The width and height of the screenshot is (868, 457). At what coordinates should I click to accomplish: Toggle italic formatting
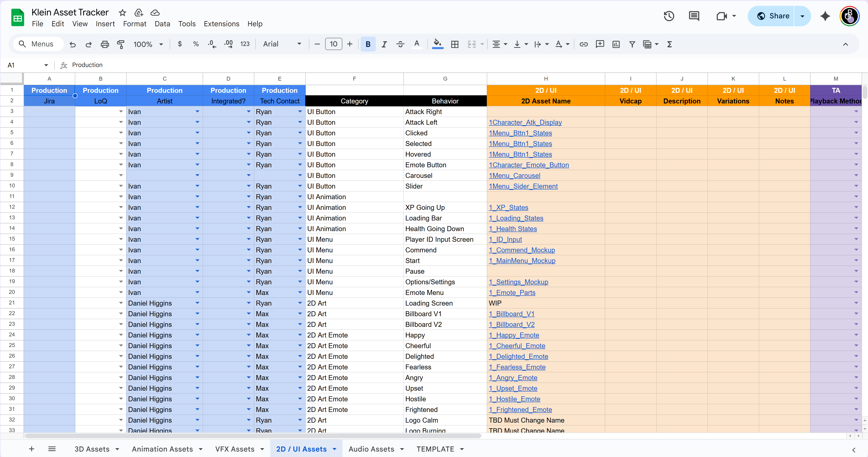click(x=384, y=44)
